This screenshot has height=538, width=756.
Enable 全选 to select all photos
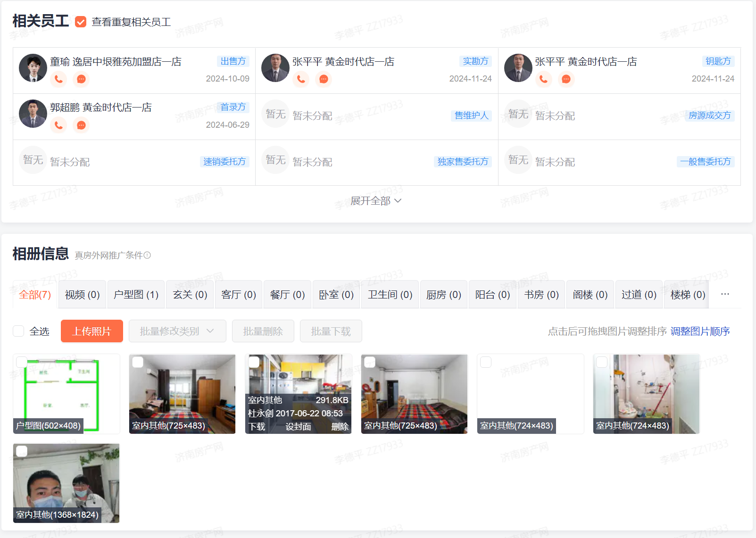pos(18,331)
